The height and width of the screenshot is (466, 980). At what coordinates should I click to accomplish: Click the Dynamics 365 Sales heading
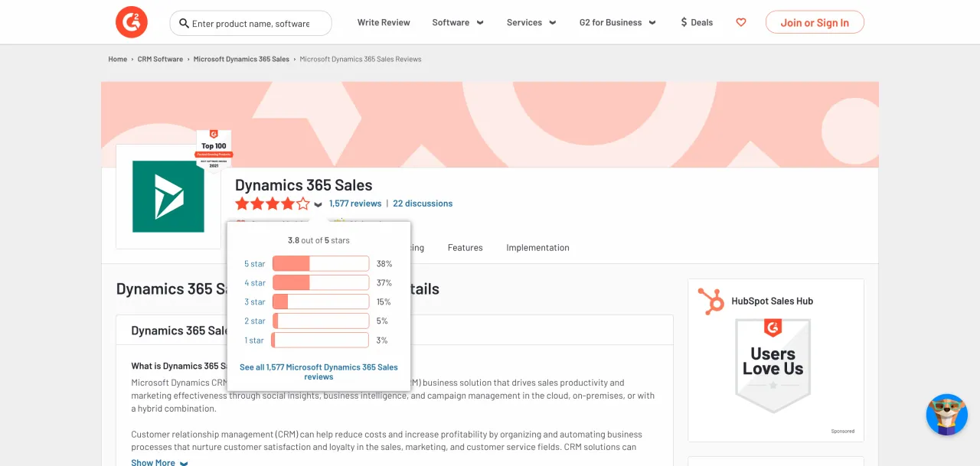point(304,185)
